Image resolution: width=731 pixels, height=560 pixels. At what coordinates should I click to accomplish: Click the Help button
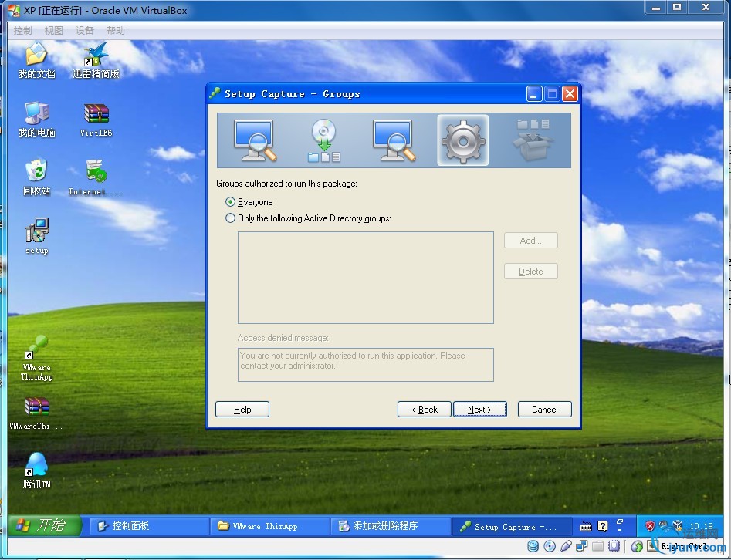point(242,409)
